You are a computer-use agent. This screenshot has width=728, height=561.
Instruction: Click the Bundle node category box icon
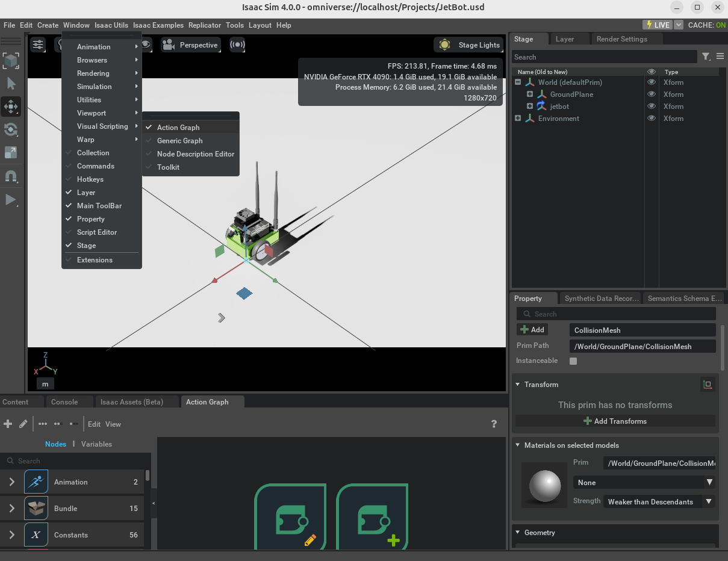tap(36, 508)
